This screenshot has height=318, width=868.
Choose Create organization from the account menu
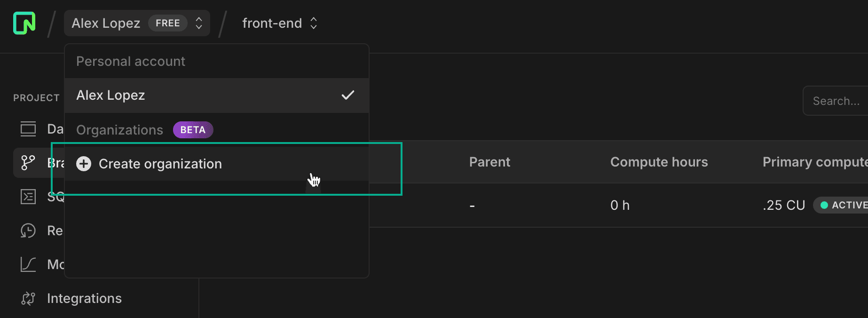coord(160,164)
